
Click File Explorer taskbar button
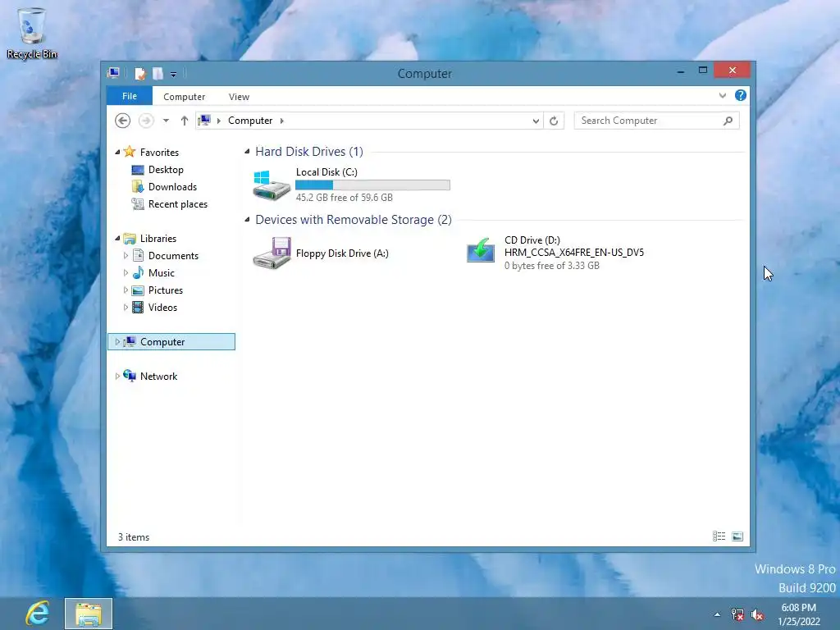(x=89, y=614)
